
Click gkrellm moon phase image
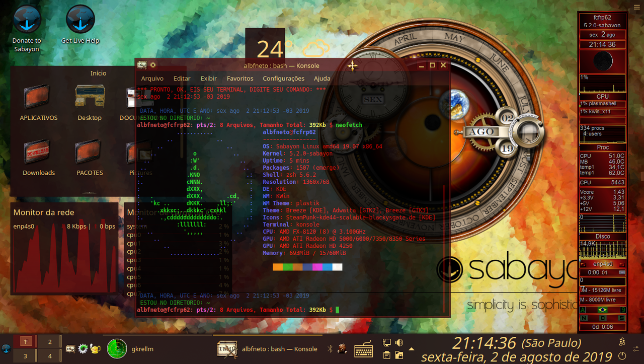pos(603,61)
